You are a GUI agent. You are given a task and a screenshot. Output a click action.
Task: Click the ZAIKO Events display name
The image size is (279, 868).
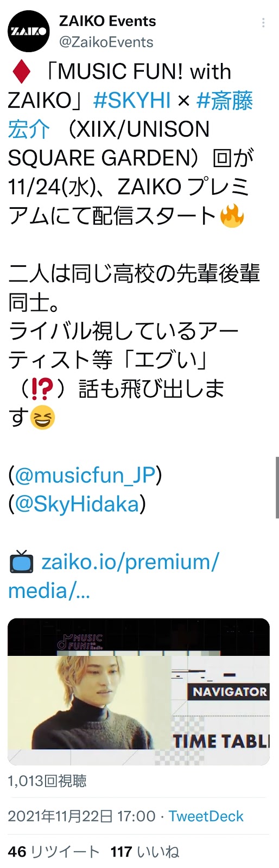pos(107,21)
